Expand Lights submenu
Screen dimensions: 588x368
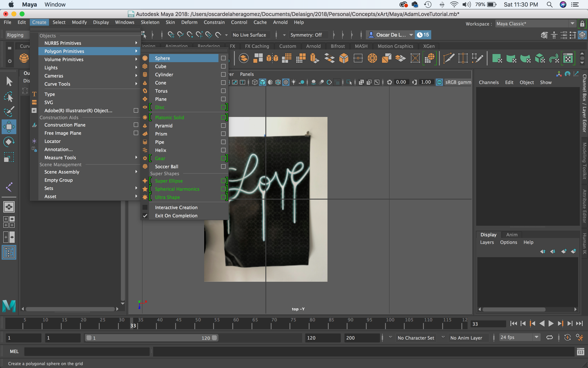tap(89, 68)
